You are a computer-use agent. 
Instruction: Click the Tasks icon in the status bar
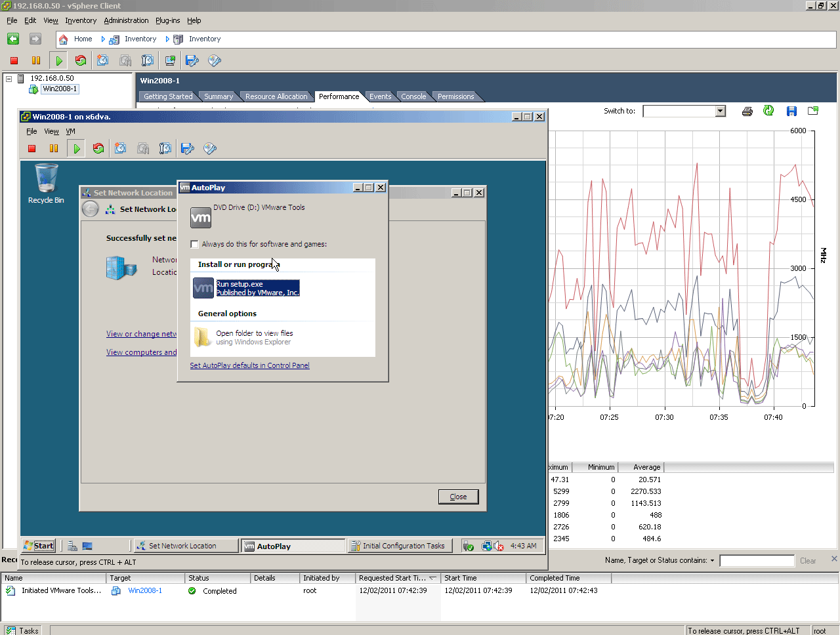tap(10, 630)
